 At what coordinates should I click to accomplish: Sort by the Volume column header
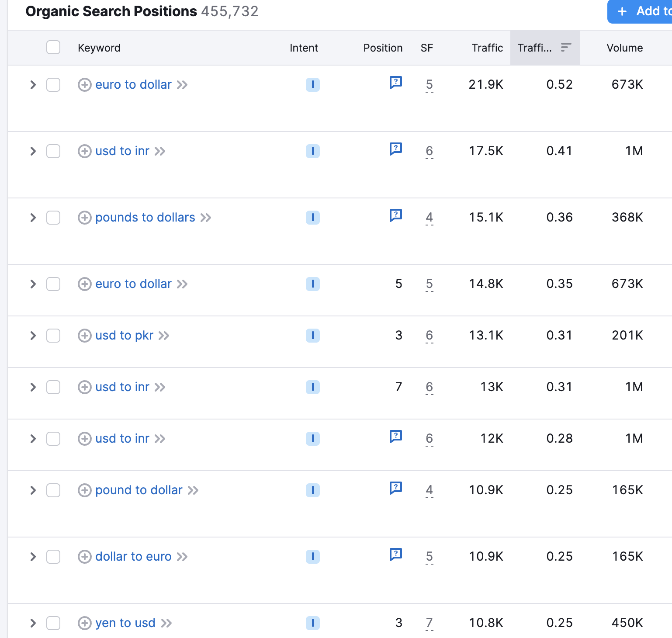pyautogui.click(x=624, y=48)
